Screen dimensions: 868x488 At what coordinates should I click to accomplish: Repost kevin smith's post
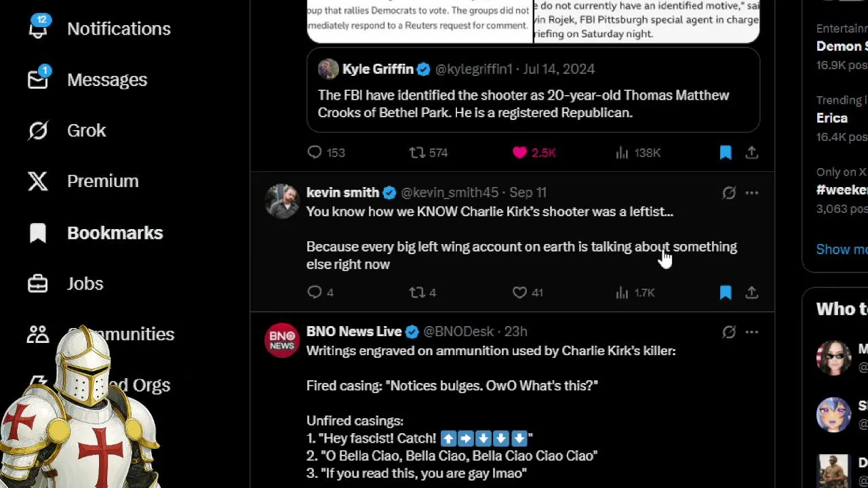(417, 292)
